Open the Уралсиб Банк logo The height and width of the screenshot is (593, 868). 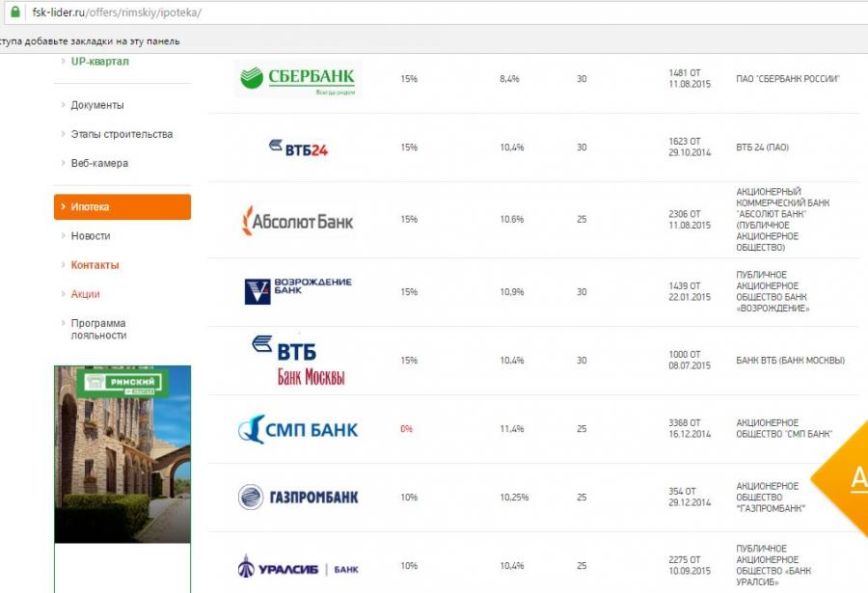click(298, 567)
